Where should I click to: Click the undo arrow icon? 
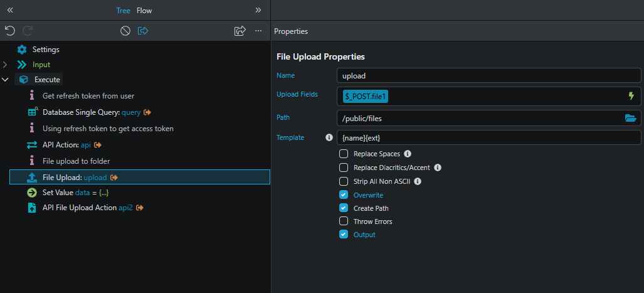coord(9,31)
